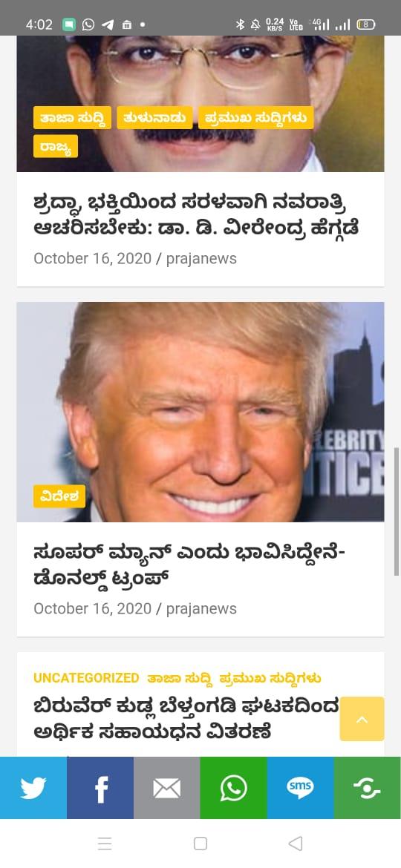
Task: Share article via Twitter icon
Action: tap(33, 788)
